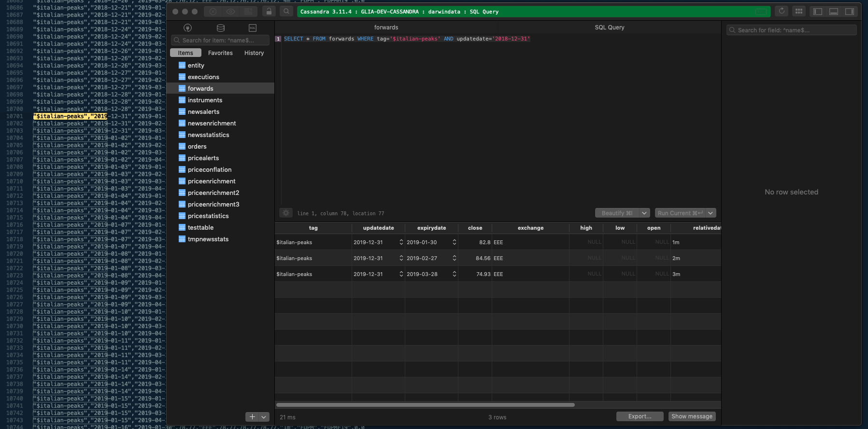The image size is (868, 429).
Task: Click the lock icon in toolbar
Action: pos(269,12)
